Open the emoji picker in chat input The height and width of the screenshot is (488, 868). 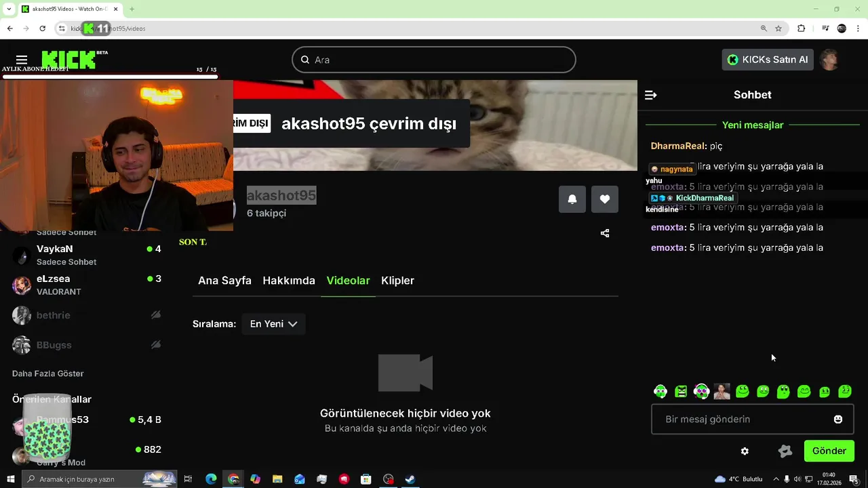point(838,420)
